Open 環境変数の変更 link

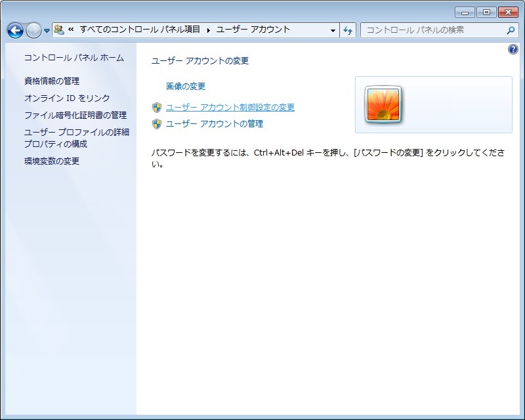click(52, 161)
